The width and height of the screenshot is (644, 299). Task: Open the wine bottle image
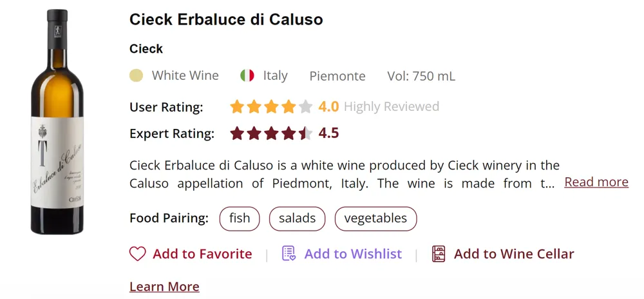pyautogui.click(x=58, y=122)
